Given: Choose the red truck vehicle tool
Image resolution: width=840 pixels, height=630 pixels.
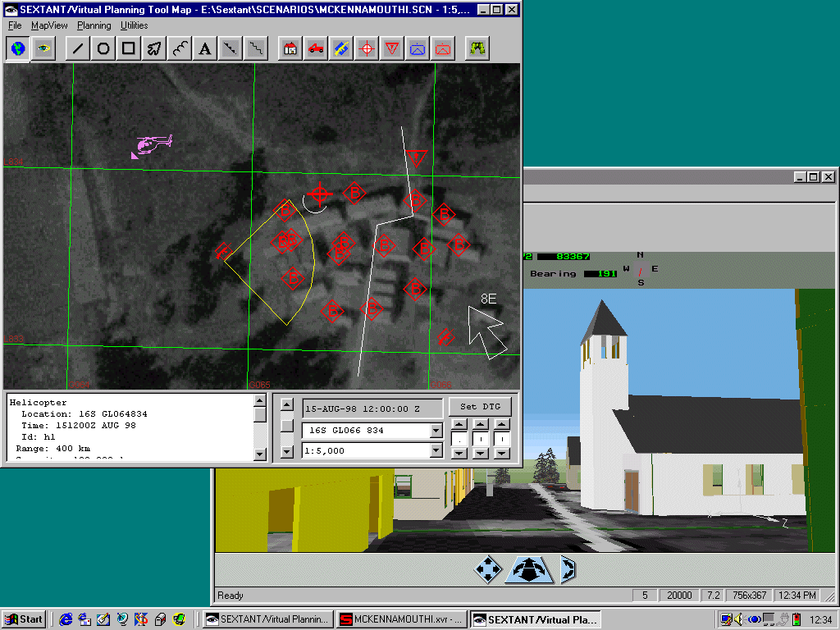Looking at the screenshot, I should (x=316, y=48).
